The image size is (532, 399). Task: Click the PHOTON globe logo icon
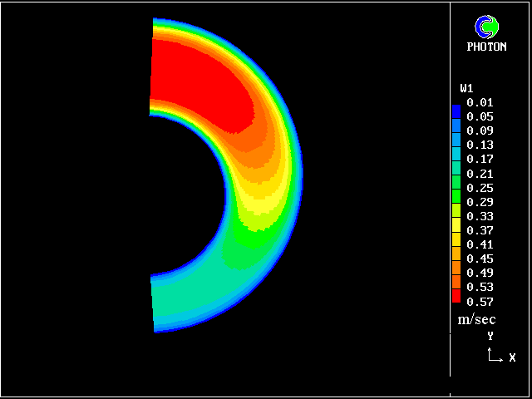tap(486, 27)
